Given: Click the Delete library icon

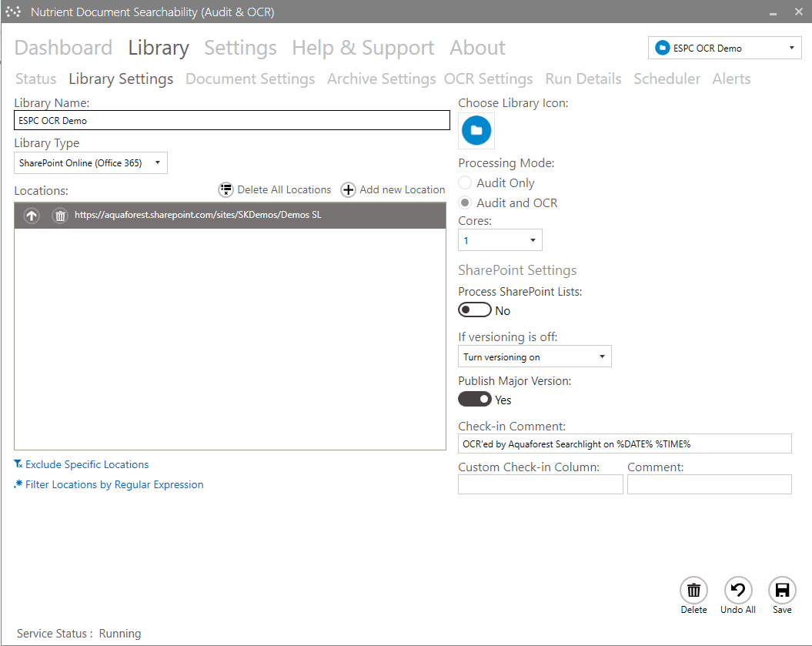Looking at the screenshot, I should [693, 590].
